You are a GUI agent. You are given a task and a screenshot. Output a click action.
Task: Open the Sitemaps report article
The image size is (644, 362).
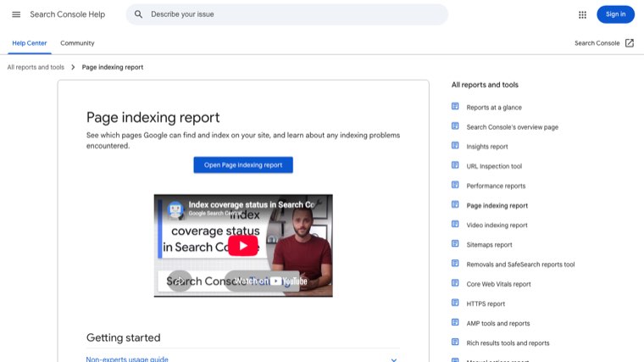pos(489,245)
